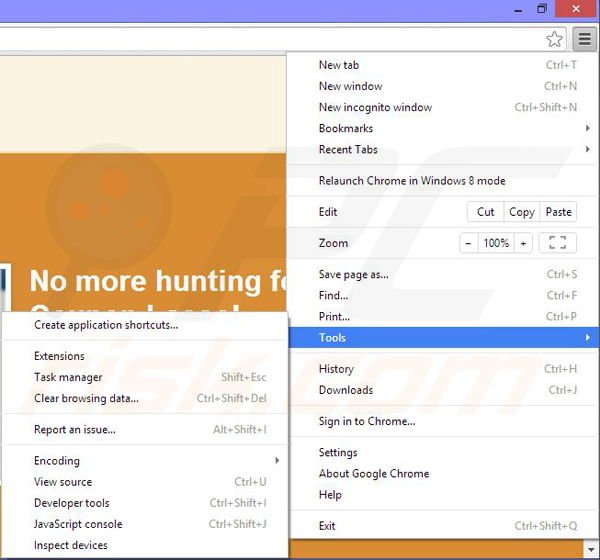Expand the Tools submenu arrow
600x560 pixels.
pos(588,337)
